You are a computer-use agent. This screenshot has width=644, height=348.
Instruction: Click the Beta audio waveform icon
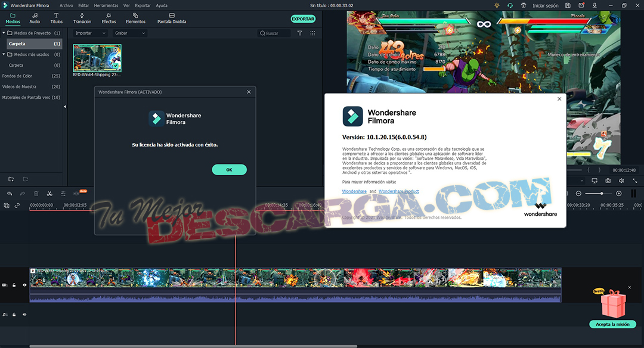pos(77,193)
